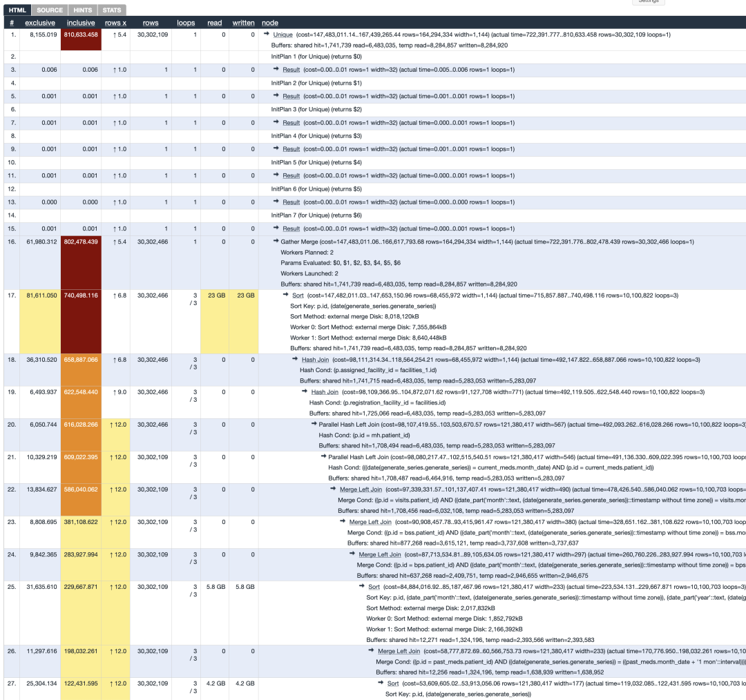Open the STATS tab
Image resolution: width=746 pixels, height=700 pixels.
coord(112,10)
